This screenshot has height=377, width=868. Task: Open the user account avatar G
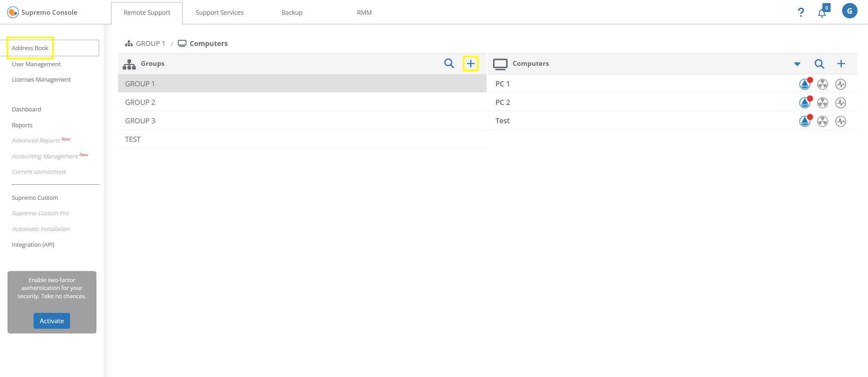(849, 11)
